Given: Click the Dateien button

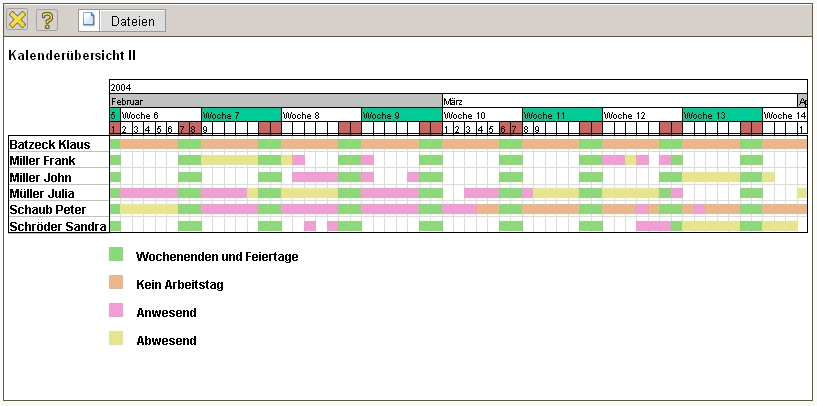Looking at the screenshot, I should pos(122,20).
